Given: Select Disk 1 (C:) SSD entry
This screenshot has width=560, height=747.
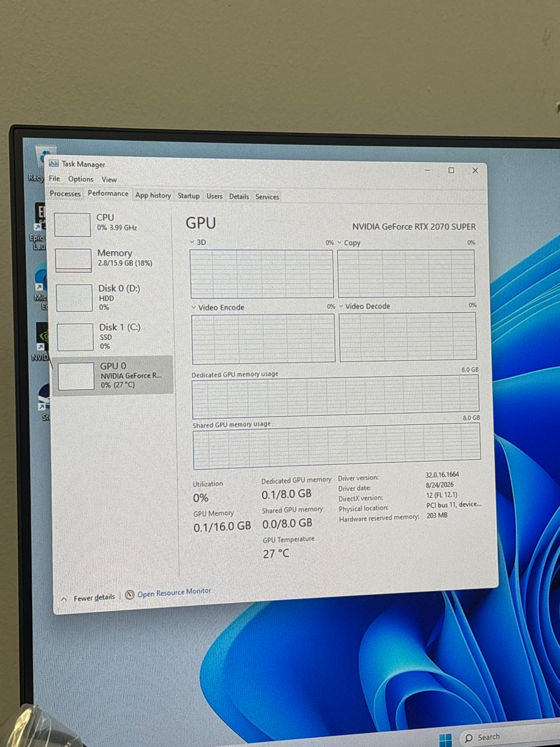Looking at the screenshot, I should [x=113, y=336].
